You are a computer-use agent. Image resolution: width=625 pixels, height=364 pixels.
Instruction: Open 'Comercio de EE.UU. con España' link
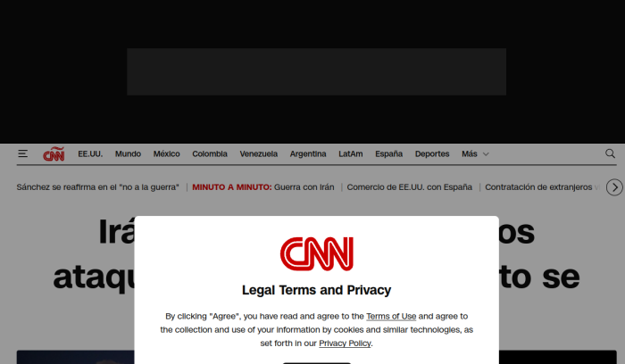pos(409,187)
